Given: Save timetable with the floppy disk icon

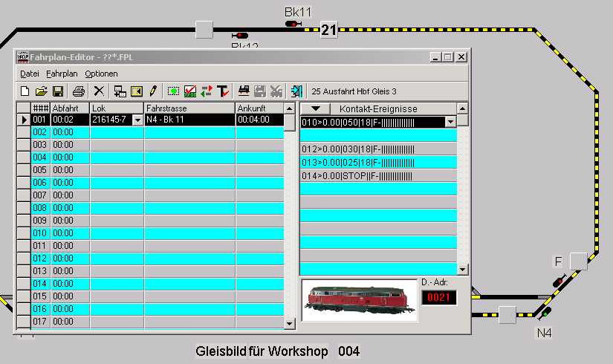Looking at the screenshot, I should point(58,91).
